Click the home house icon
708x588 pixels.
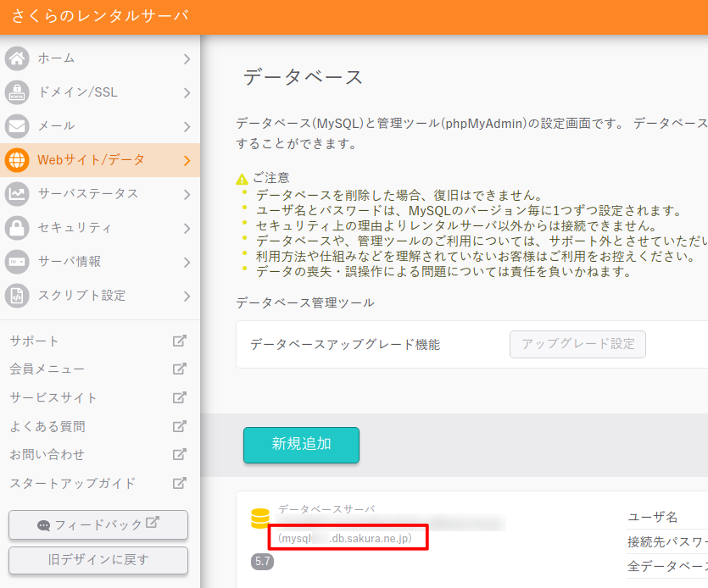pos(17,58)
